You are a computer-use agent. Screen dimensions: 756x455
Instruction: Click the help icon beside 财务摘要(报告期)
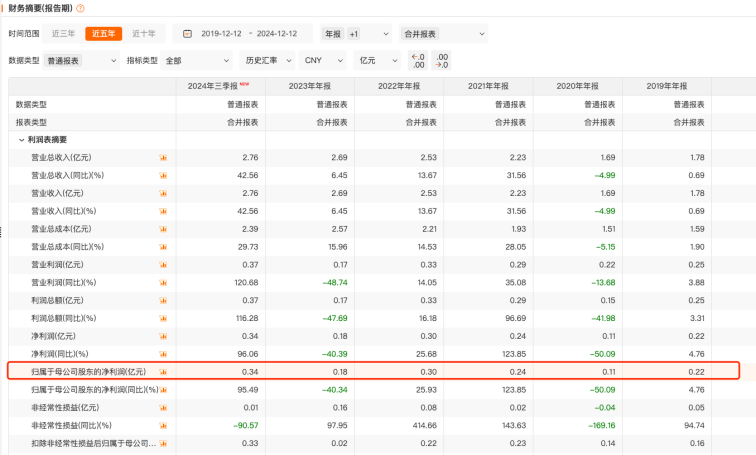80,8
